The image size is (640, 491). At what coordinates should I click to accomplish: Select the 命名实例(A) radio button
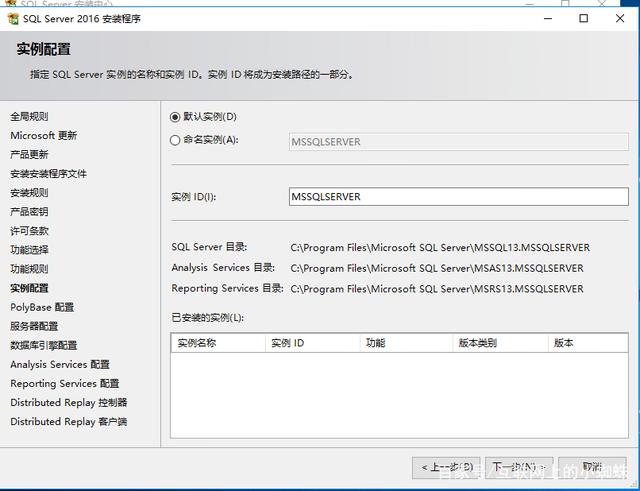(x=175, y=140)
